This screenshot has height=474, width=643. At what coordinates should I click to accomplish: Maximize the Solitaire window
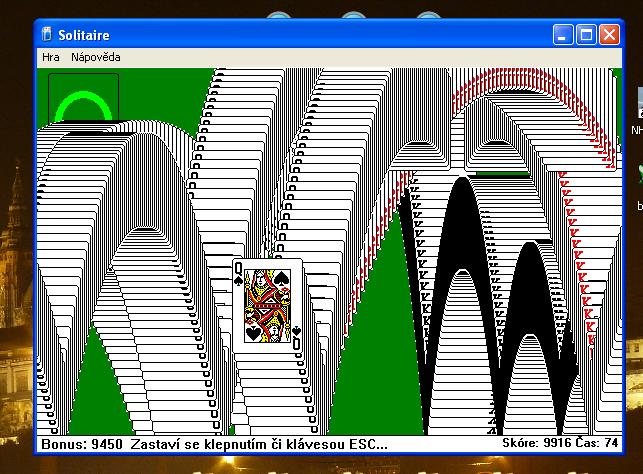click(586, 34)
